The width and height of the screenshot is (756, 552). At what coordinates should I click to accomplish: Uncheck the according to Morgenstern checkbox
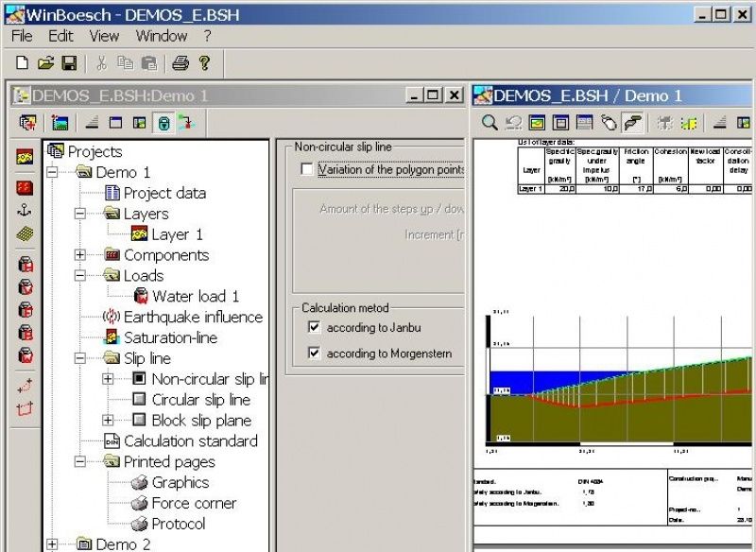click(314, 354)
